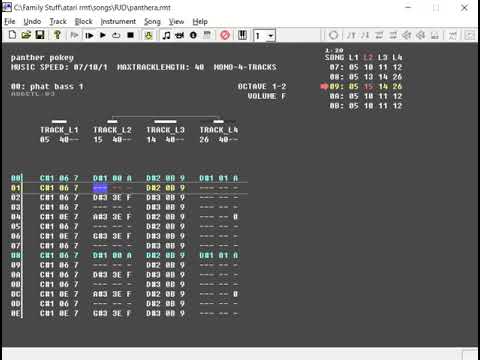Toggle the music note mode icon

(x=166, y=35)
